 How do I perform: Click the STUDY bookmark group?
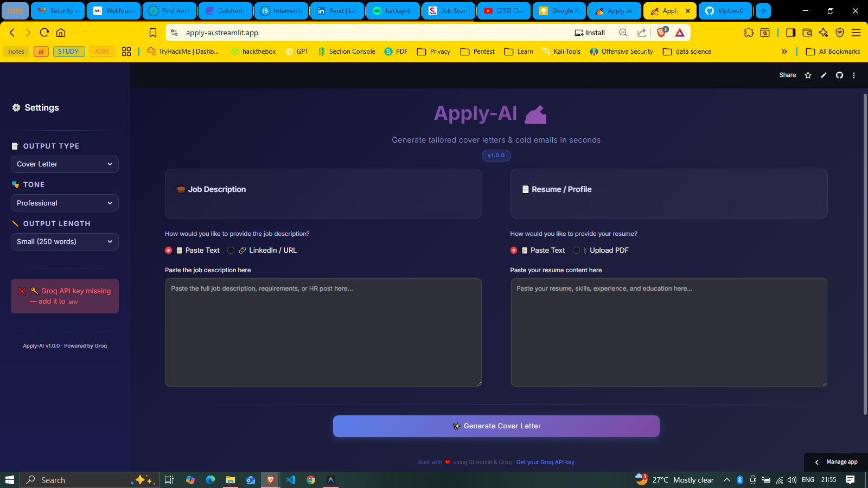click(x=68, y=52)
